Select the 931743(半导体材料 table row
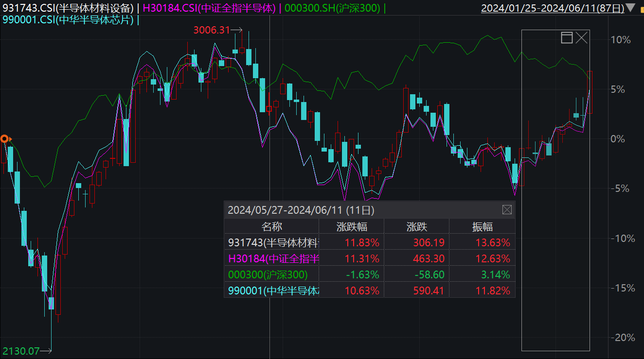 tap(369, 242)
